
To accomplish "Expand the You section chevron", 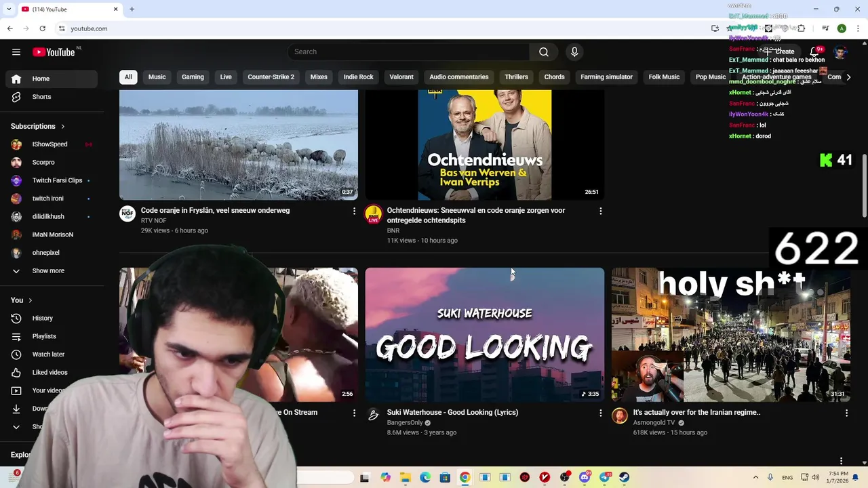I will (x=30, y=300).
